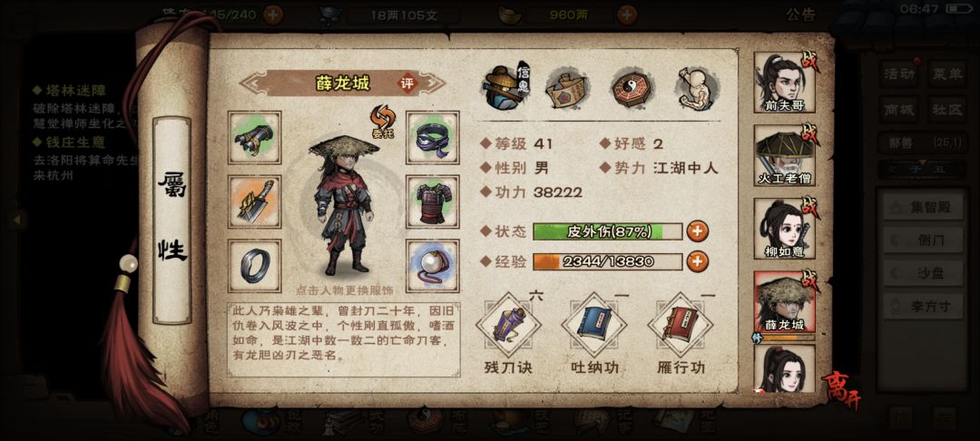Select the 柳如意 character portrait

pos(784,229)
